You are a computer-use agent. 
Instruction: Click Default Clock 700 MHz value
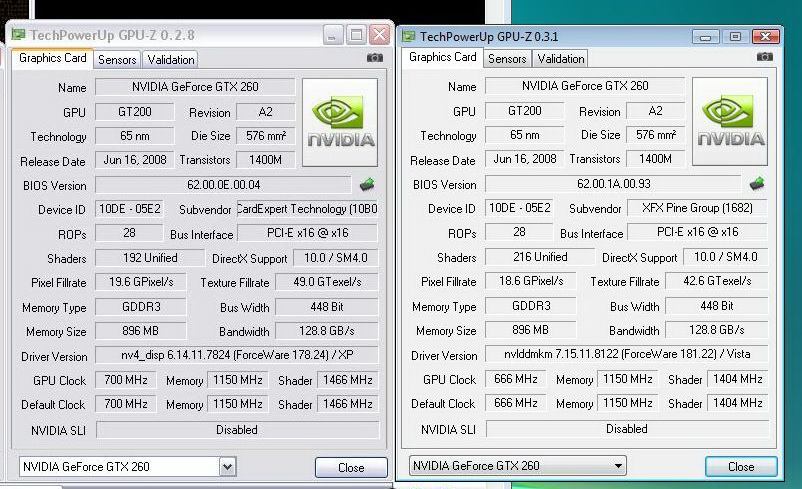[x=125, y=404]
